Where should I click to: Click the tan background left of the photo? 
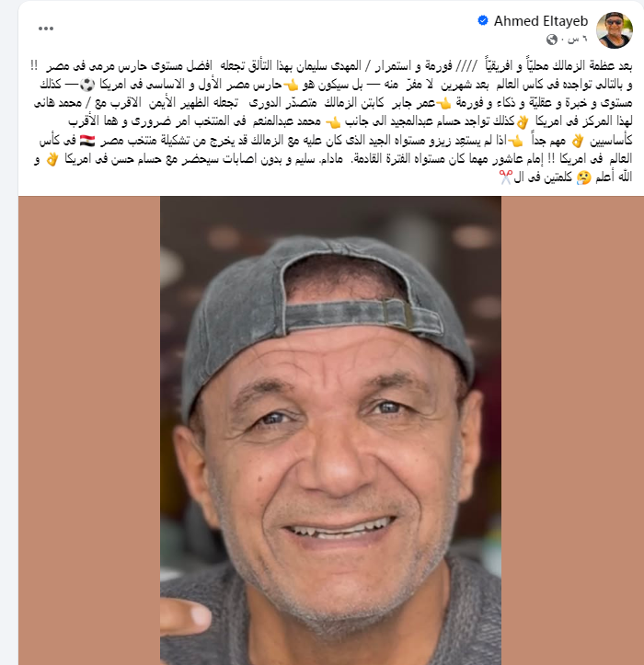(x=89, y=430)
